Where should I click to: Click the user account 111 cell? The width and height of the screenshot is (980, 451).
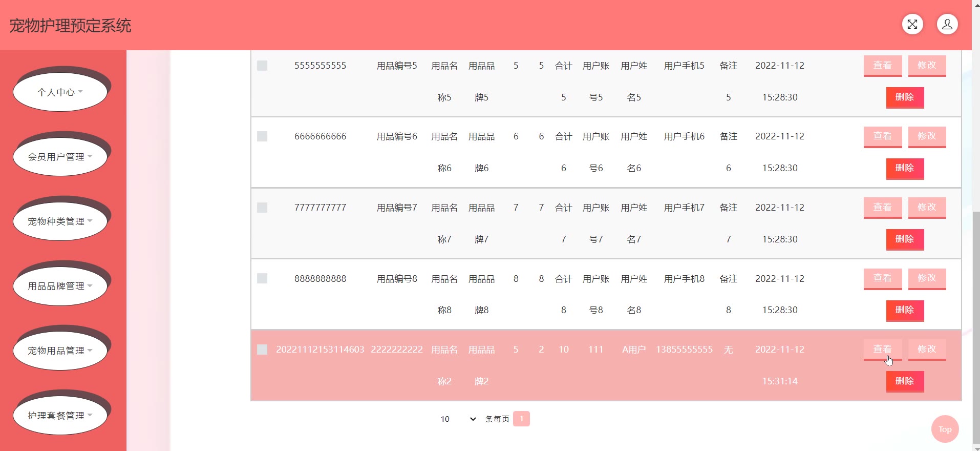click(x=595, y=350)
